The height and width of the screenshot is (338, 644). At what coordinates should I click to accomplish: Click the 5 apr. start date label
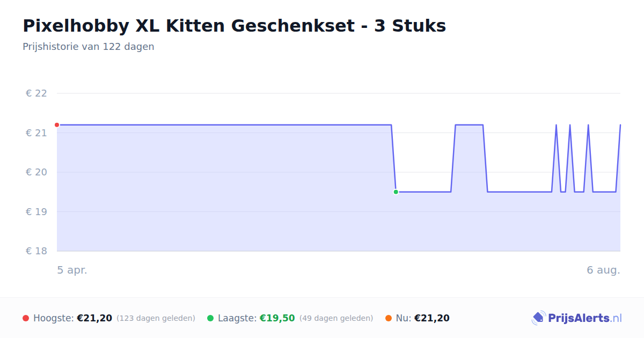[72, 270]
